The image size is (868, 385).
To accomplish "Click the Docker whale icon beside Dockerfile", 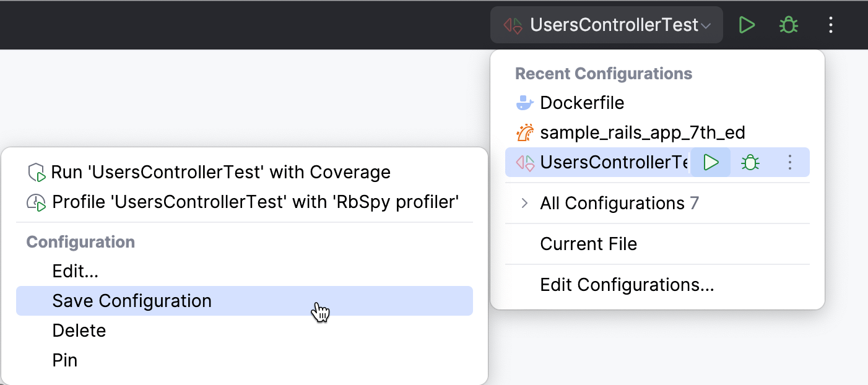I will 524,103.
